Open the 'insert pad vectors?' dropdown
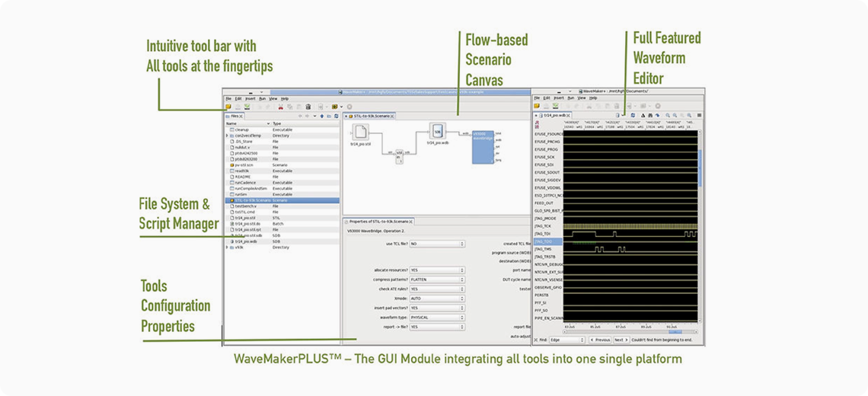This screenshot has width=868, height=396. 437,308
